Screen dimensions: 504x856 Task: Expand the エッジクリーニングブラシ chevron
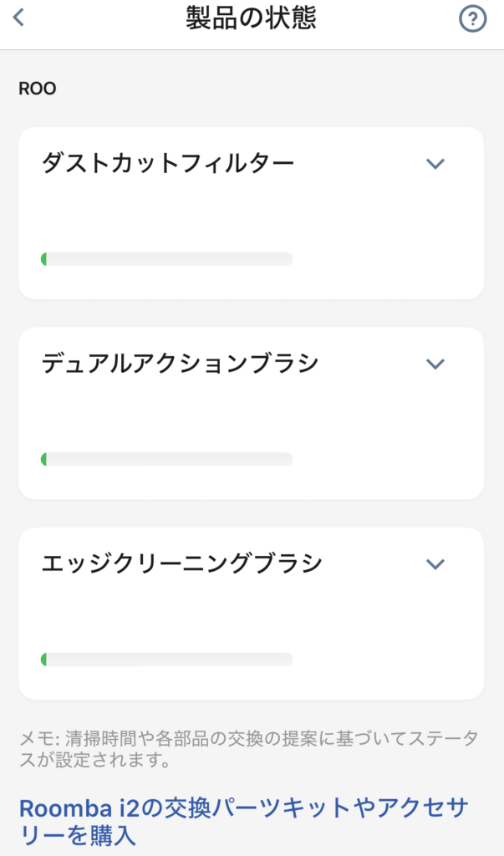(x=435, y=563)
